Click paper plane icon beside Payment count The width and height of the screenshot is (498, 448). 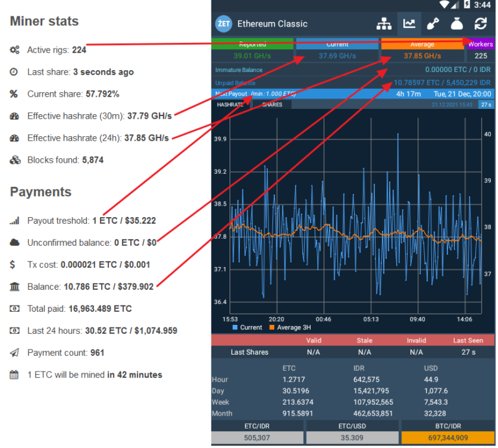point(15,353)
